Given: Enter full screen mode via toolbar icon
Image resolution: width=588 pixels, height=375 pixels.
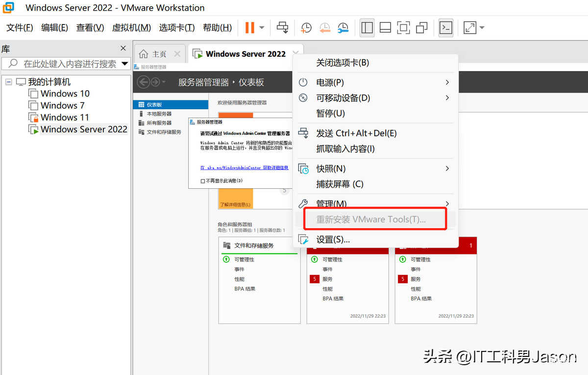Looking at the screenshot, I should (403, 28).
